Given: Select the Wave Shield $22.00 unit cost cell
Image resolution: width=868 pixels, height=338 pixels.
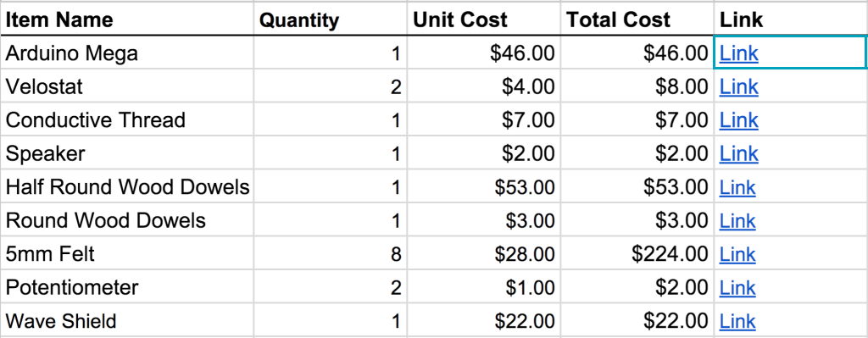Looking at the screenshot, I should pyautogui.click(x=483, y=321).
